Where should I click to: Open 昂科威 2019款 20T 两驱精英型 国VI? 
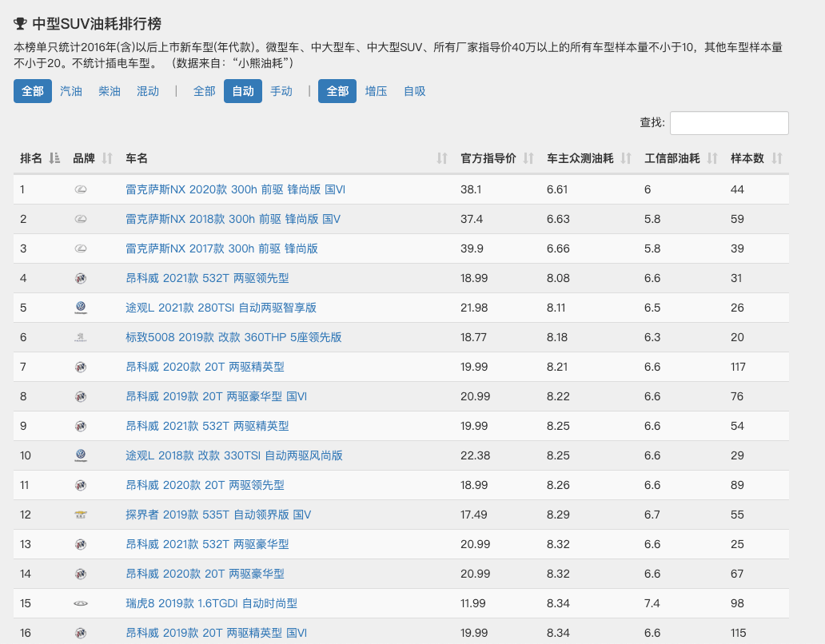pyautogui.click(x=217, y=633)
